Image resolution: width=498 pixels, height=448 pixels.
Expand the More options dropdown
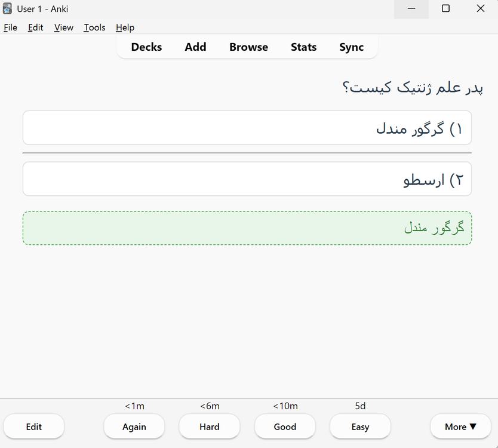coord(460,426)
